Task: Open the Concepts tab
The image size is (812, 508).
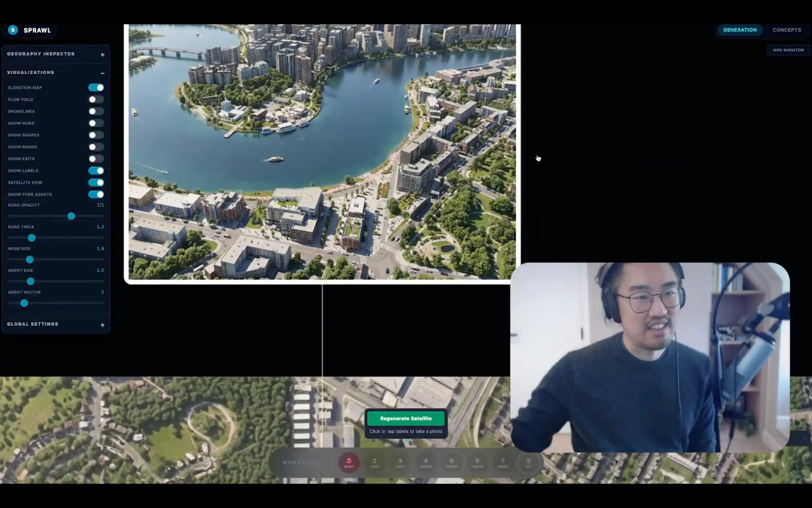Action: pos(787,30)
